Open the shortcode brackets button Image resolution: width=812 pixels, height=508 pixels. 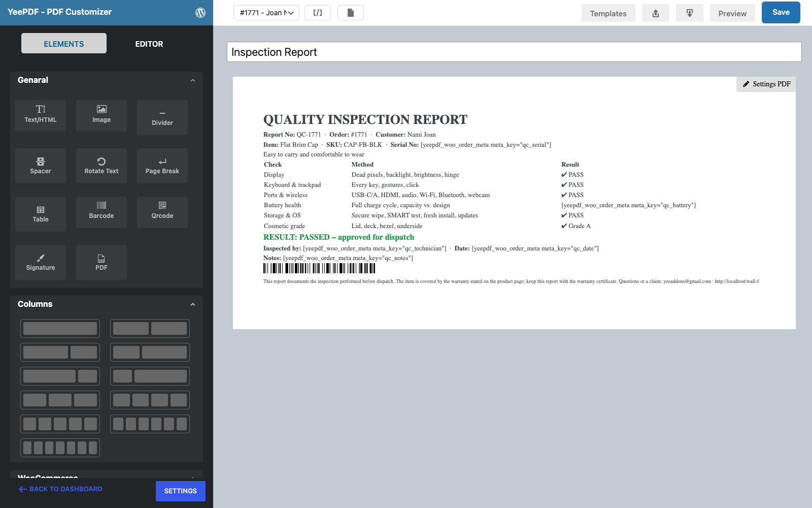(x=318, y=13)
